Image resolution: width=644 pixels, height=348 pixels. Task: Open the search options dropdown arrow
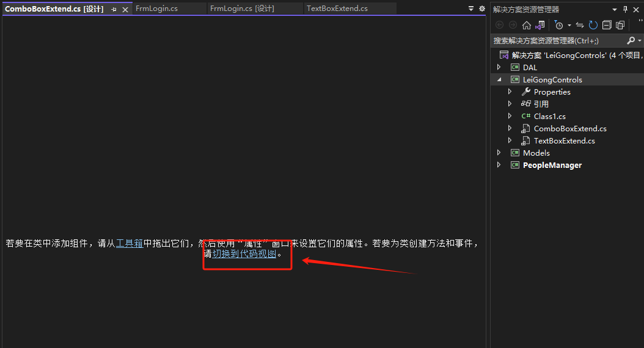pos(640,40)
